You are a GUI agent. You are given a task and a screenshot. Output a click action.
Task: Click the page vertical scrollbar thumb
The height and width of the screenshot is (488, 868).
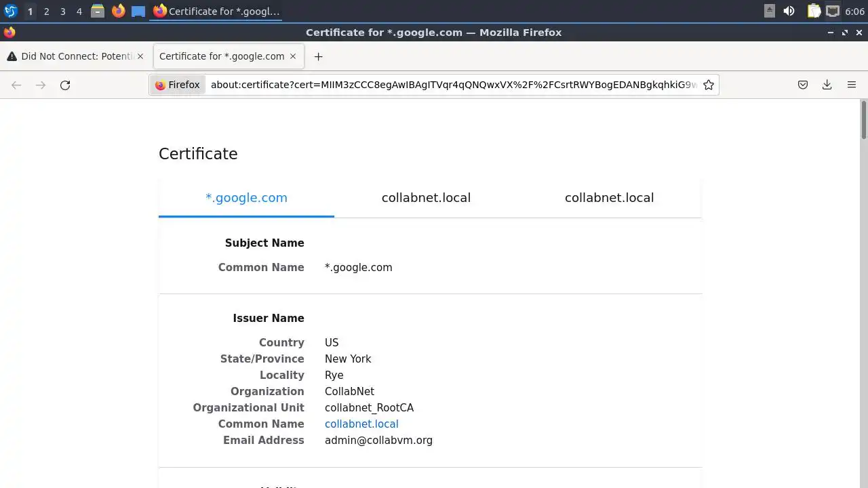click(864, 120)
